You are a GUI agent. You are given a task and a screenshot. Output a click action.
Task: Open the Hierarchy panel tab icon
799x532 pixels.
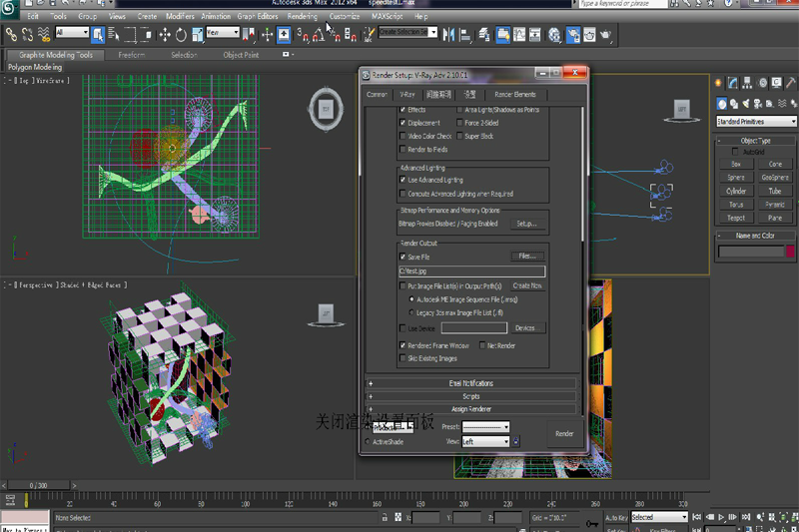coord(748,82)
